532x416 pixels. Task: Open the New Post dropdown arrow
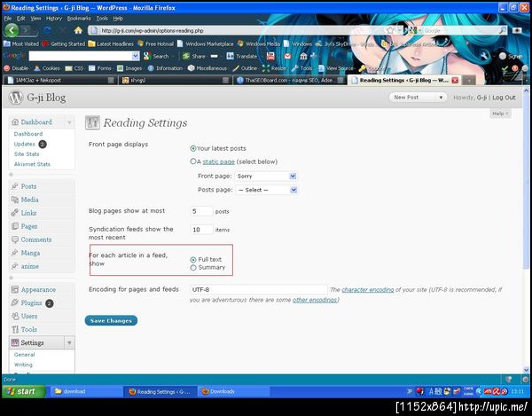(x=441, y=98)
